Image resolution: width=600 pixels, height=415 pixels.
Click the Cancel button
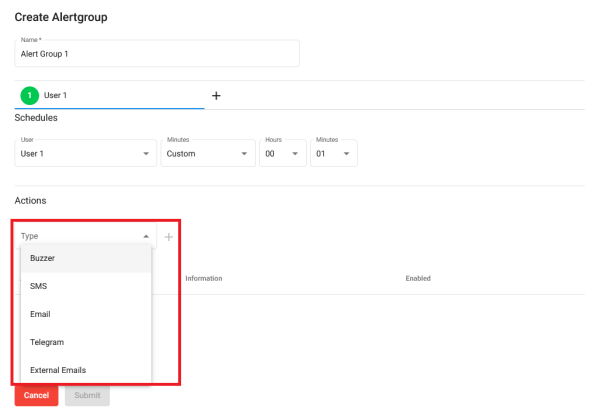36,395
